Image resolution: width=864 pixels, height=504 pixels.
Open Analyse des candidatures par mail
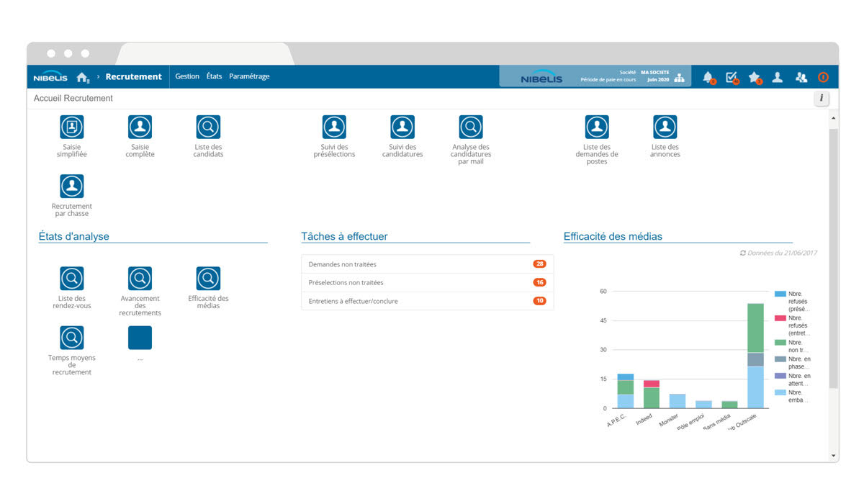coord(471,127)
